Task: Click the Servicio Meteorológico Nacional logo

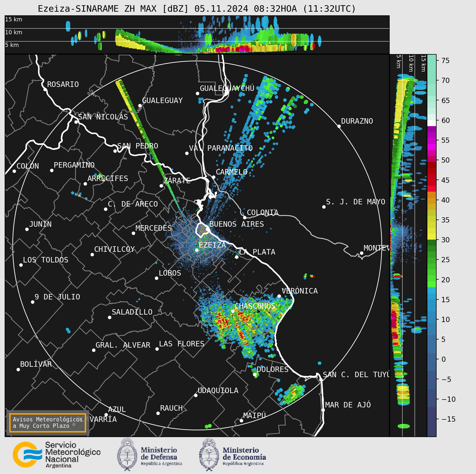Action: (57, 455)
